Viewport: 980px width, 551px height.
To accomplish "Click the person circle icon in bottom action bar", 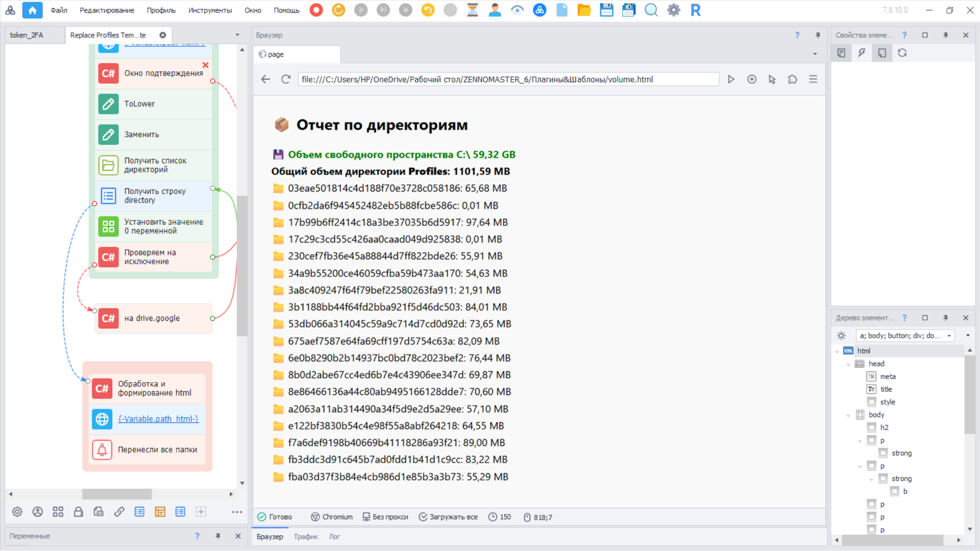I will pos(37,512).
